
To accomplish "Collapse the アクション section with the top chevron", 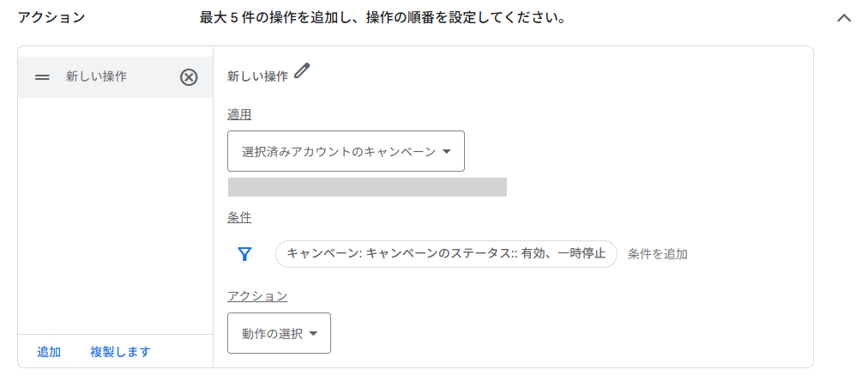I will (x=844, y=18).
